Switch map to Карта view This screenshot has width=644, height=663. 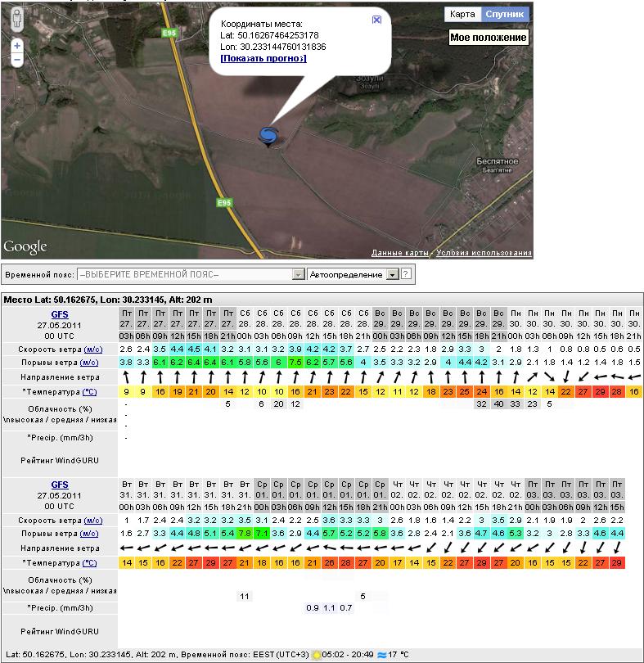[x=462, y=15]
